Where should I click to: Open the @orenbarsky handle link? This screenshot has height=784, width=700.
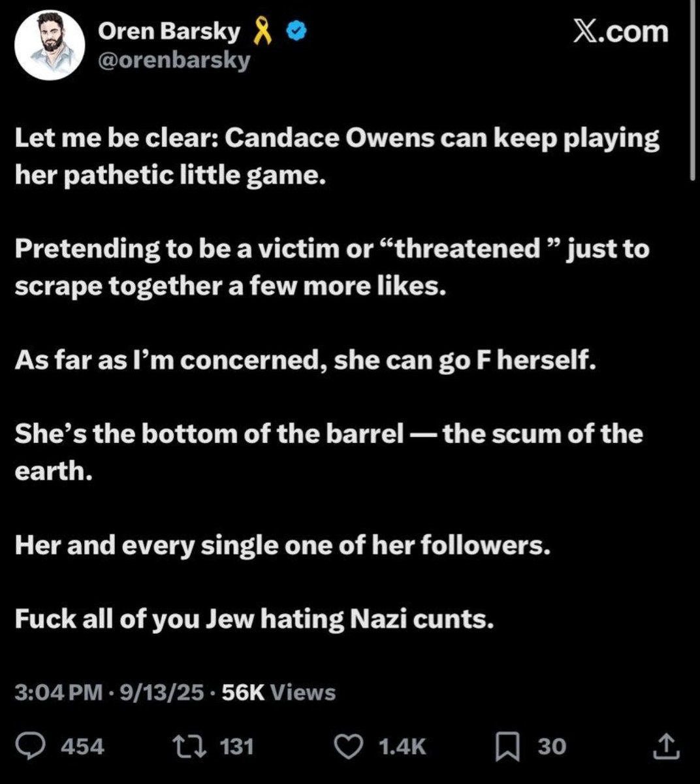[174, 61]
